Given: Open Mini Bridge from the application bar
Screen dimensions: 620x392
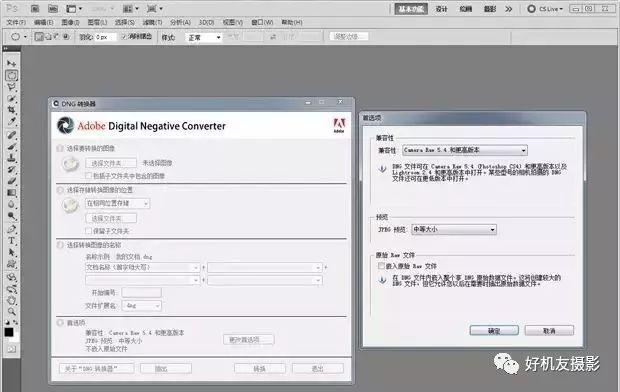Looking at the screenshot, I should pos(53,8).
